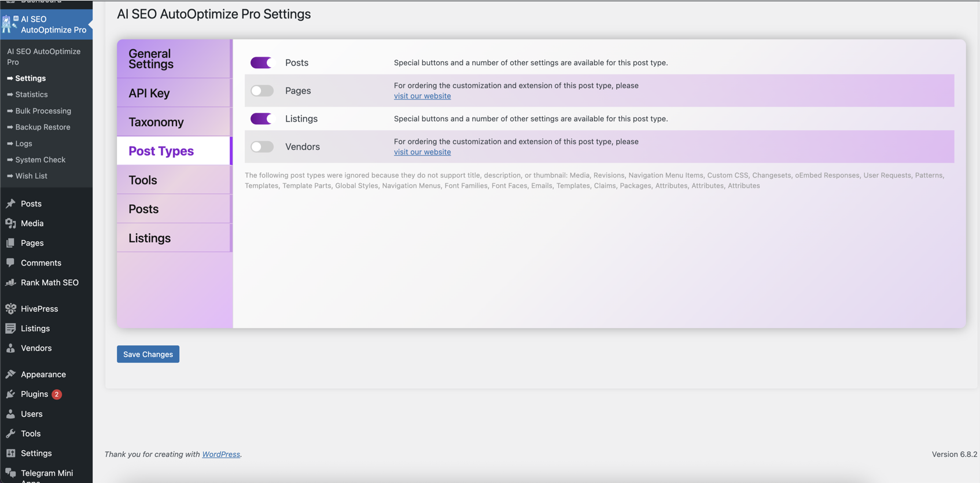Viewport: 980px width, 483px height.
Task: Click the AI SEO AutoOptimize Pro Settings heading
Action: pyautogui.click(x=213, y=14)
